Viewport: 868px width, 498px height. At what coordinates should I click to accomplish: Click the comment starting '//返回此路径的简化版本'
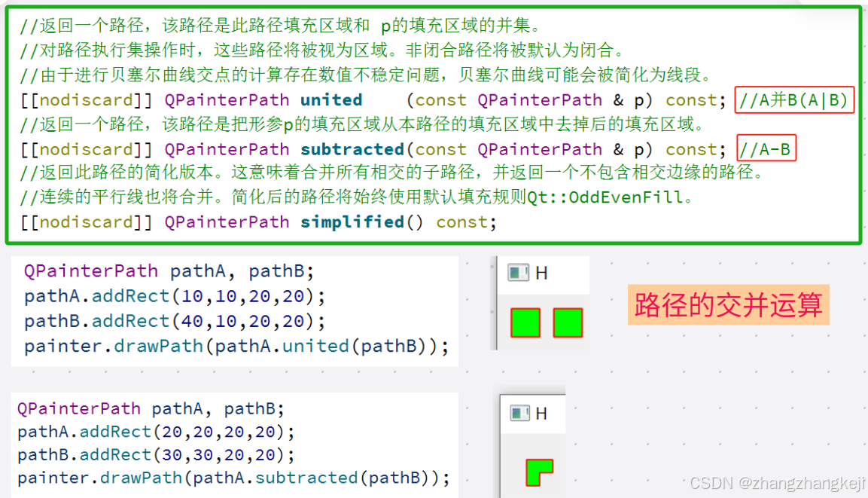pos(391,173)
